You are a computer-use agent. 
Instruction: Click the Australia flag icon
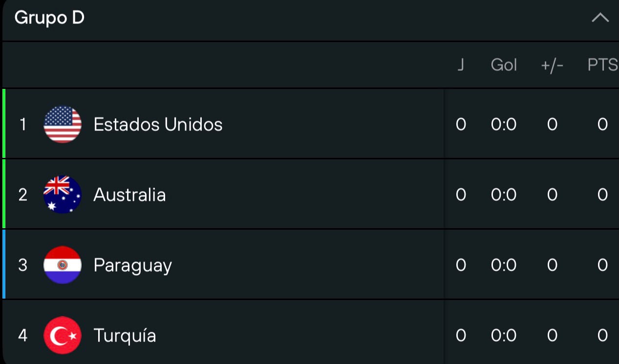tap(63, 194)
